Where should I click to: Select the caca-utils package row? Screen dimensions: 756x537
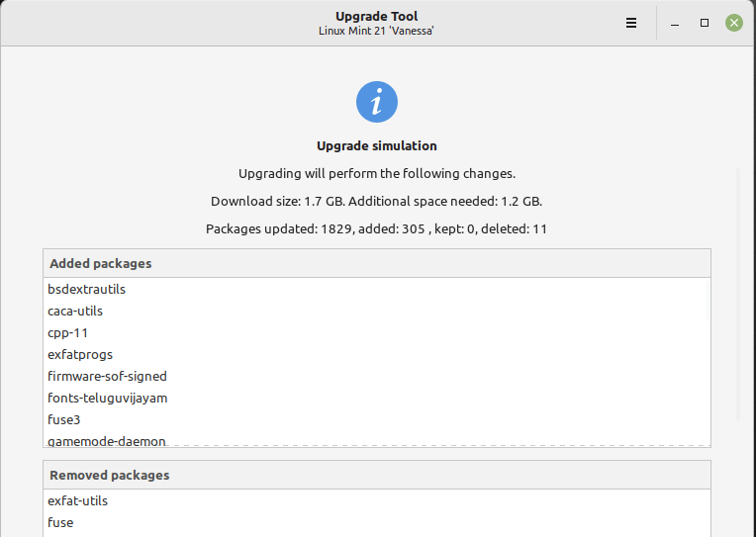[75, 312]
